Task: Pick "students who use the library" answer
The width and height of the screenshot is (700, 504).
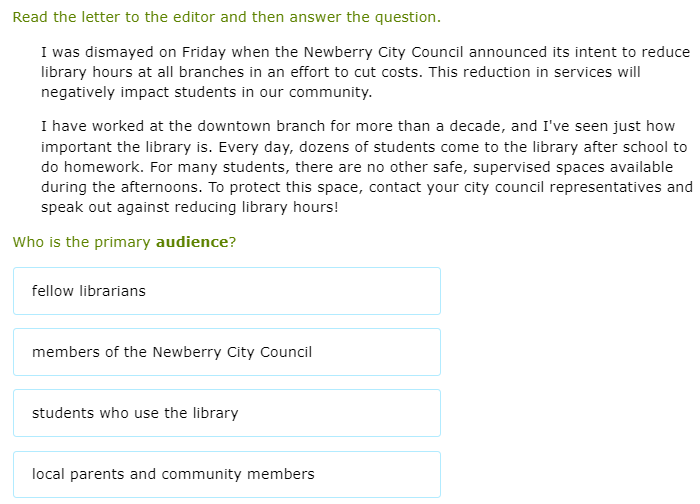Action: point(226,413)
